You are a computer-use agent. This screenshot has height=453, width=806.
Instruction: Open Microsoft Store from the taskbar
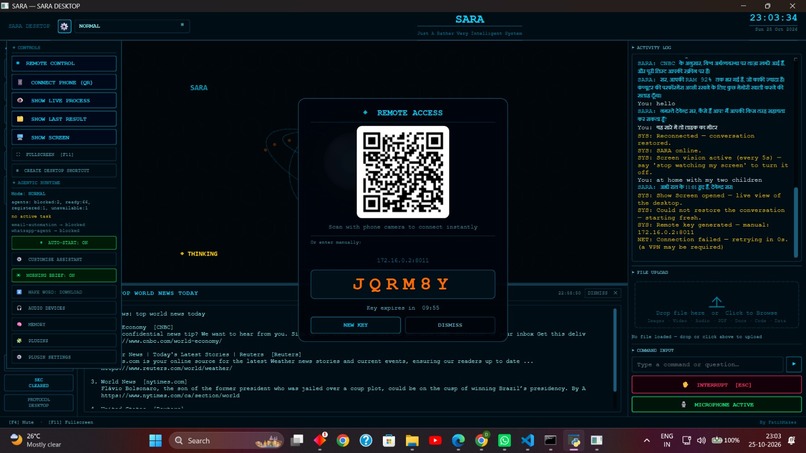(x=389, y=441)
